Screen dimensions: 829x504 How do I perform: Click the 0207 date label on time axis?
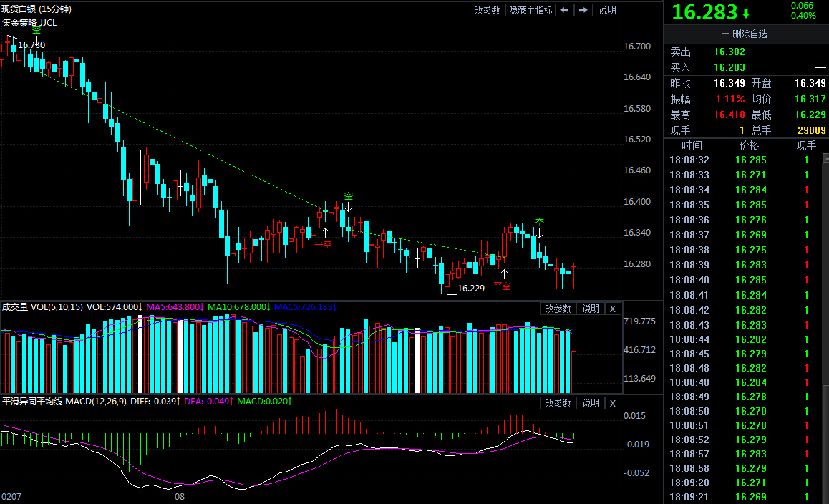(x=11, y=497)
